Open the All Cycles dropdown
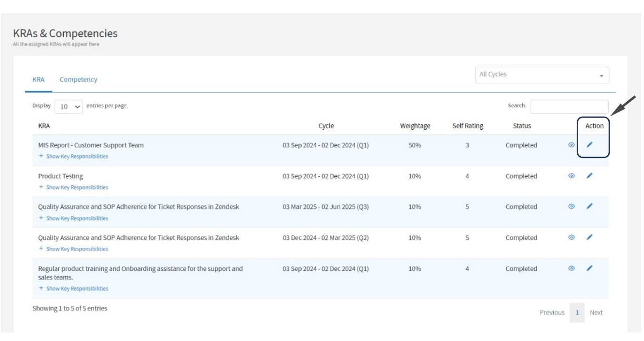This screenshot has height=341, width=644. tap(541, 75)
